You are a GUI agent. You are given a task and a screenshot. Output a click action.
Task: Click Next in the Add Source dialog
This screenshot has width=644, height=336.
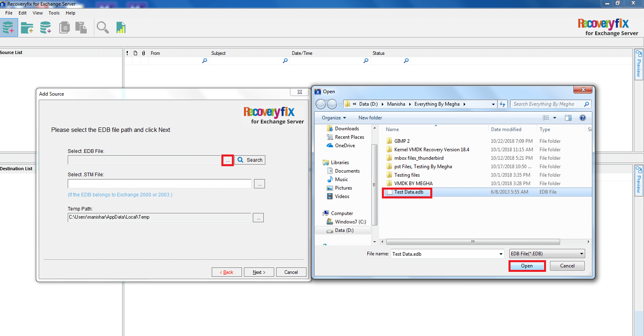pos(259,272)
